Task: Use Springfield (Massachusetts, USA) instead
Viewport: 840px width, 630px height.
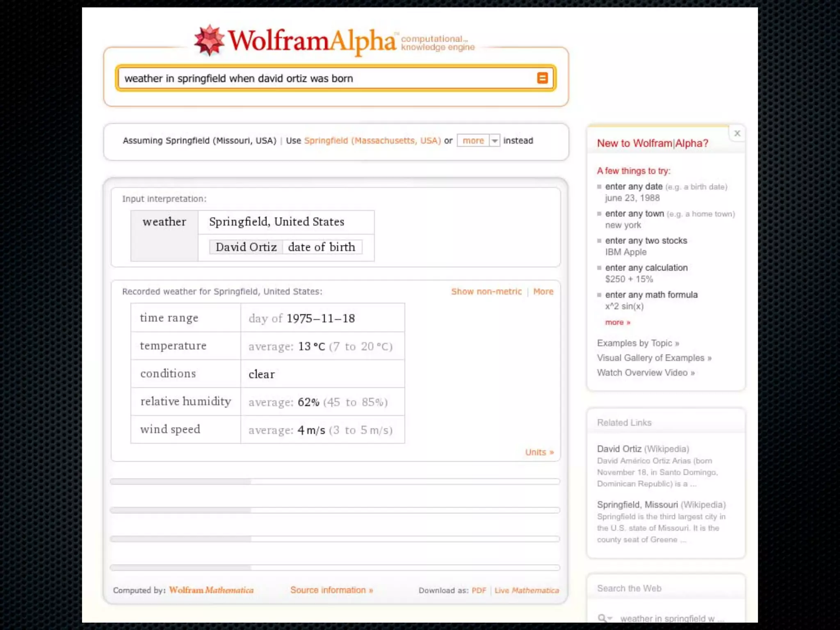Action: point(372,141)
